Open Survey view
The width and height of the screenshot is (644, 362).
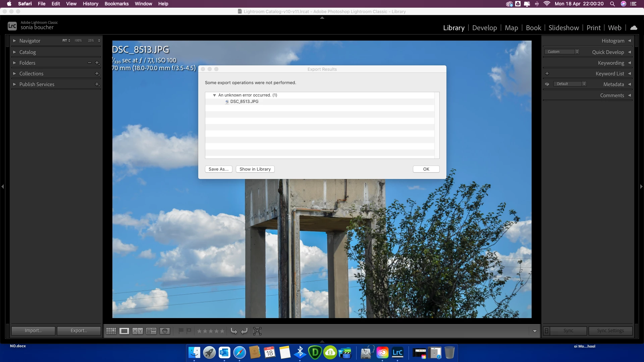151,331
